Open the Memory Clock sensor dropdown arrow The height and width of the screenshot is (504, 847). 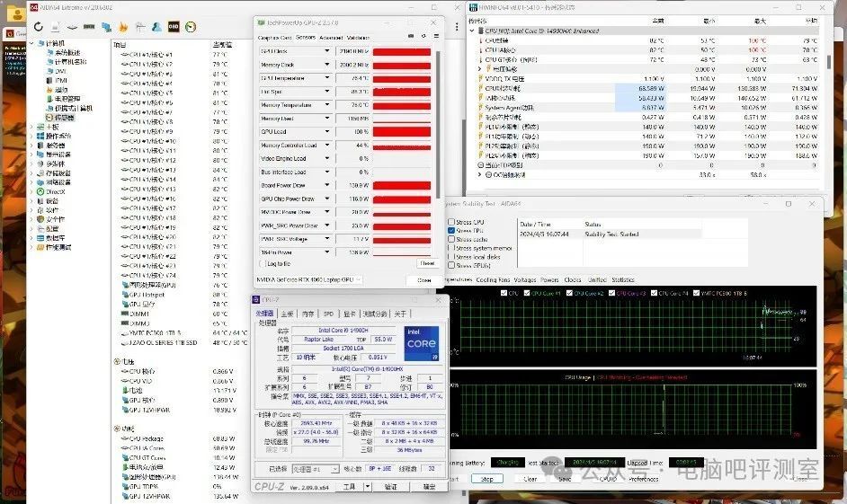pos(326,64)
